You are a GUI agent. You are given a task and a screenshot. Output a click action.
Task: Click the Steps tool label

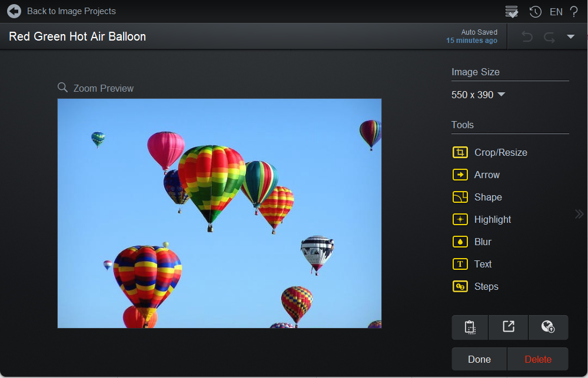(x=486, y=287)
